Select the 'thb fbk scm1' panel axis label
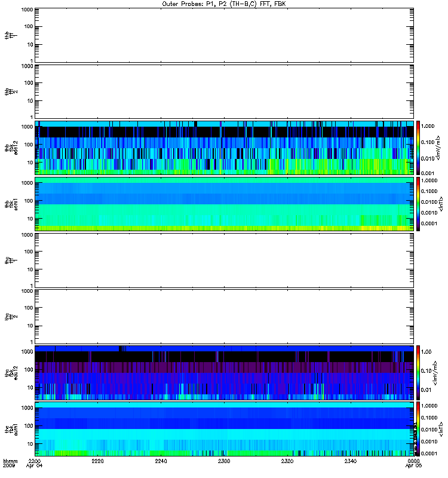This screenshot has height=478, width=448. [11, 204]
